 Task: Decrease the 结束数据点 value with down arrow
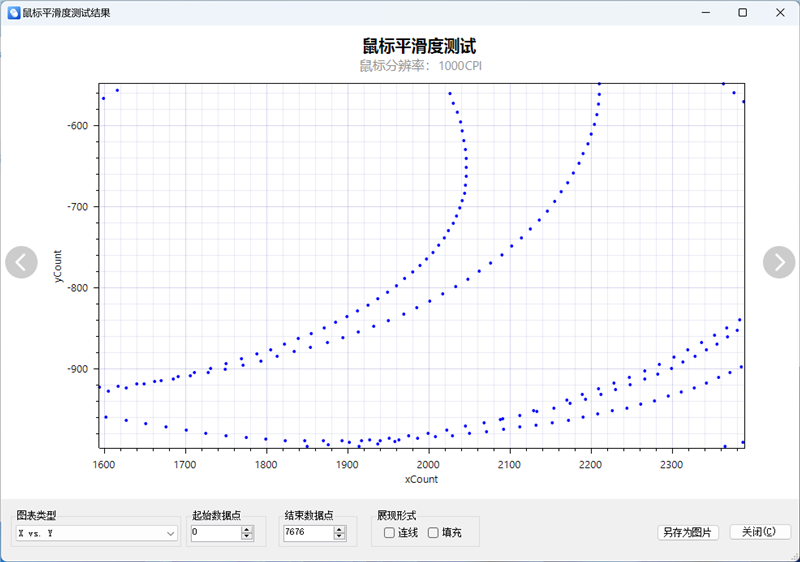[x=338, y=537]
